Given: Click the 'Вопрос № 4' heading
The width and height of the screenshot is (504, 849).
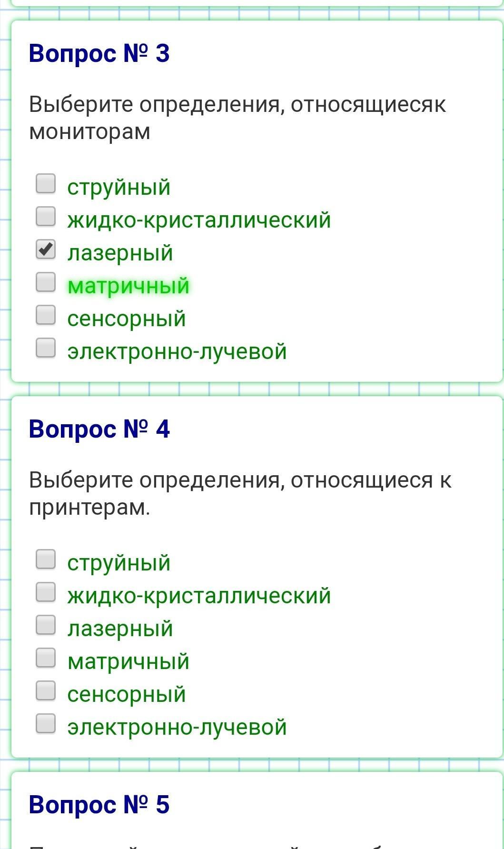Looking at the screenshot, I should [99, 429].
